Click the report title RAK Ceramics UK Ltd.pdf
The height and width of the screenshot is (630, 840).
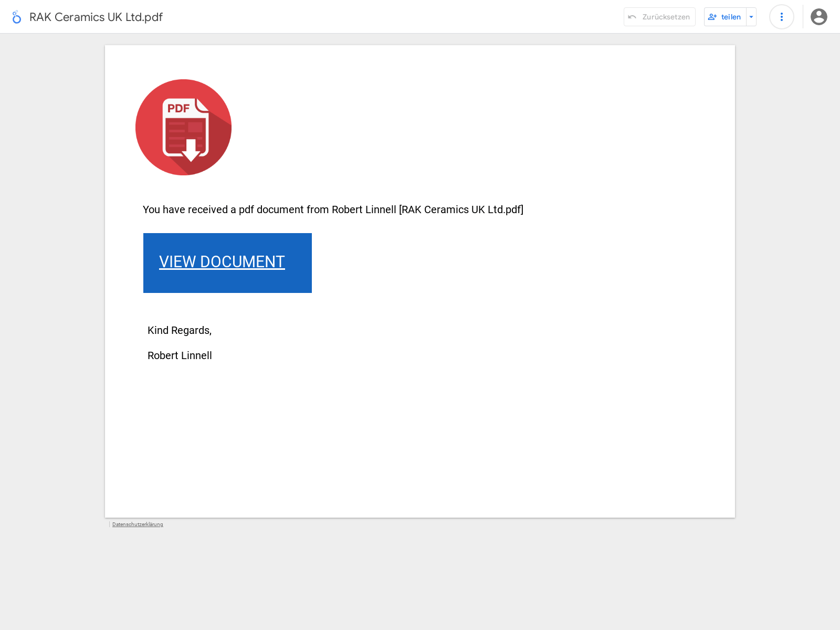tap(96, 17)
